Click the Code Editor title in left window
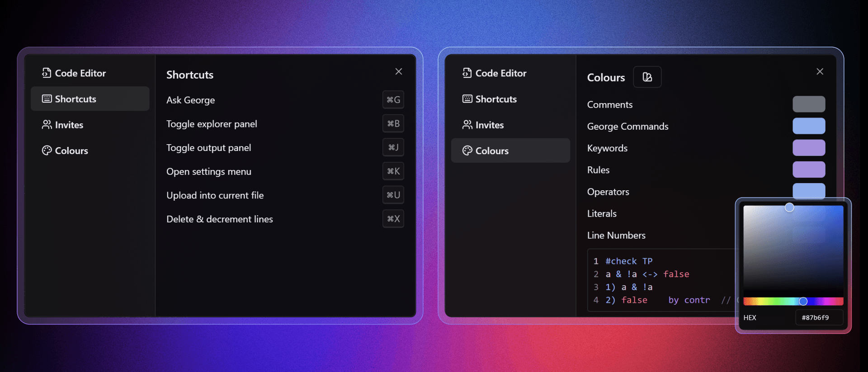The image size is (868, 372). pos(80,73)
